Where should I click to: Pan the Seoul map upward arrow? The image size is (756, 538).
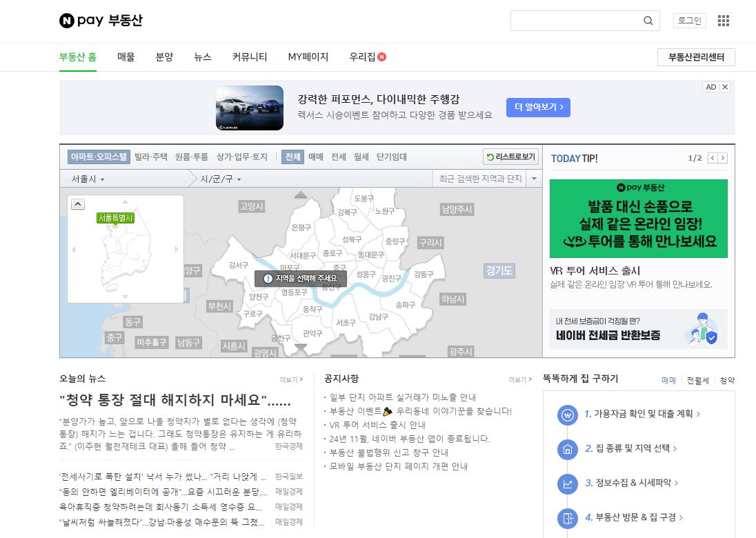pos(300,195)
